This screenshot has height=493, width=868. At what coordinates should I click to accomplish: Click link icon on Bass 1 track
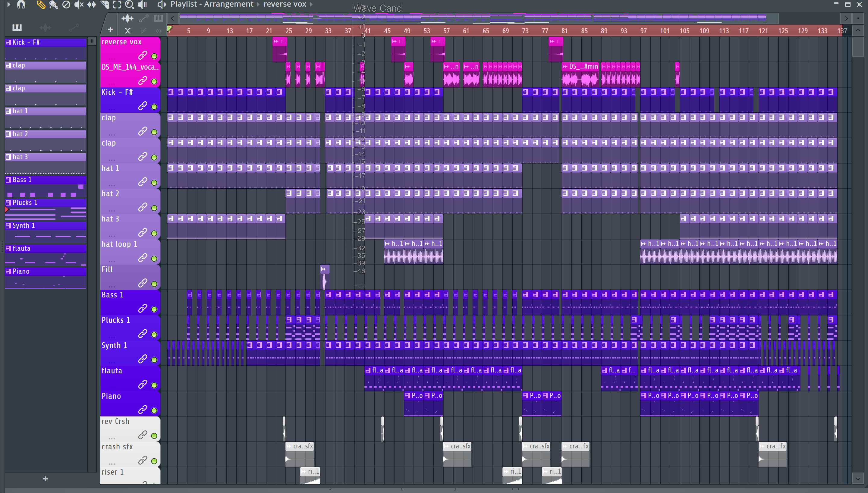[143, 308]
